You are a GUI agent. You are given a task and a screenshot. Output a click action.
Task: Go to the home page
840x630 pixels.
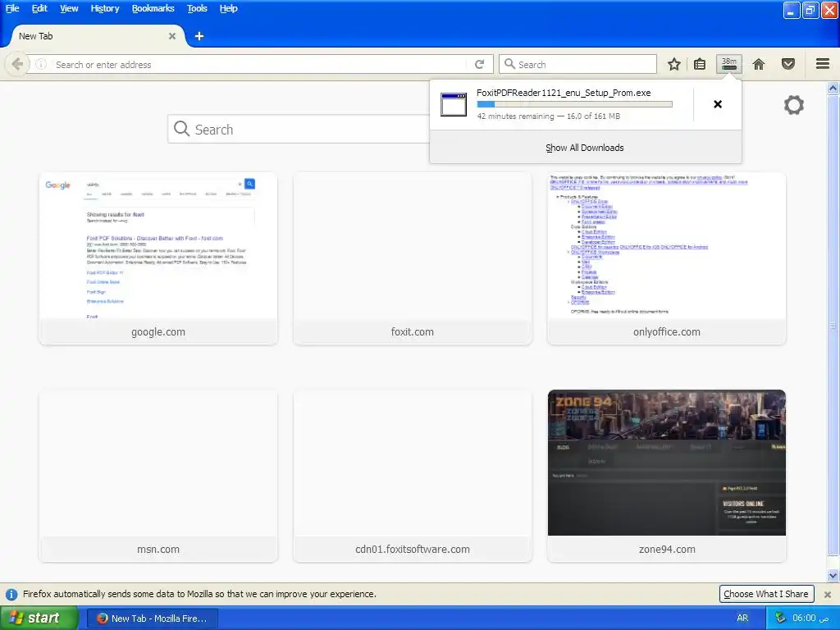(x=759, y=64)
